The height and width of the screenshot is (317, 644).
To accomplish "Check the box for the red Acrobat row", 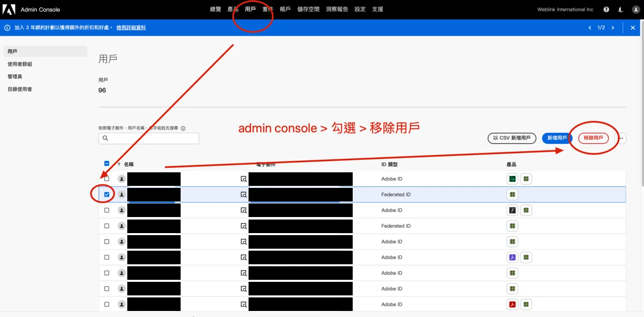I will pyautogui.click(x=107, y=304).
